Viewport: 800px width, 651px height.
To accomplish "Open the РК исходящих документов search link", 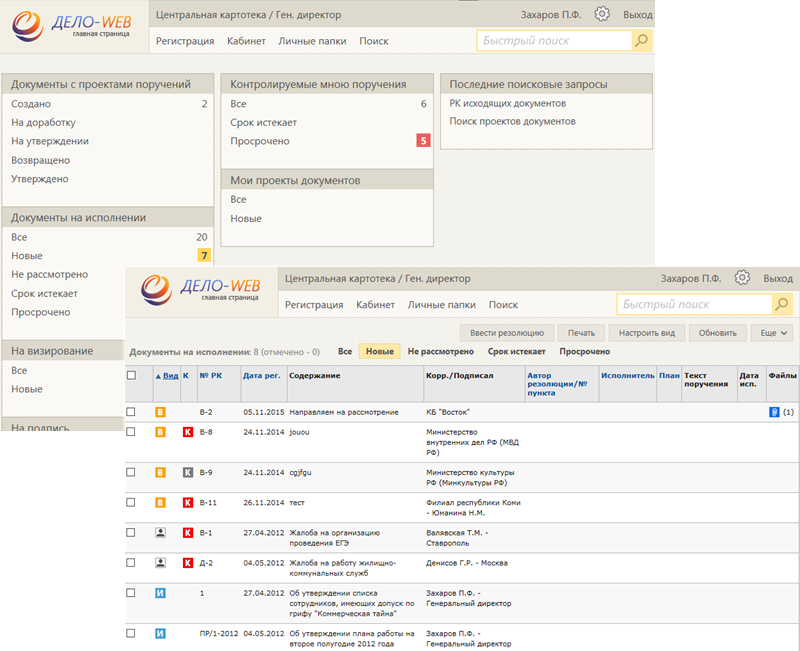I will click(x=507, y=103).
